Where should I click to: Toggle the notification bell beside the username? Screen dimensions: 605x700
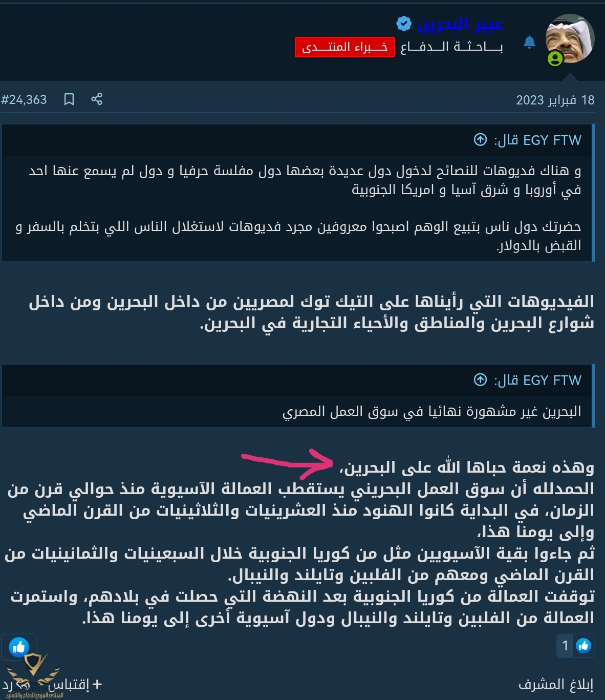click(530, 43)
